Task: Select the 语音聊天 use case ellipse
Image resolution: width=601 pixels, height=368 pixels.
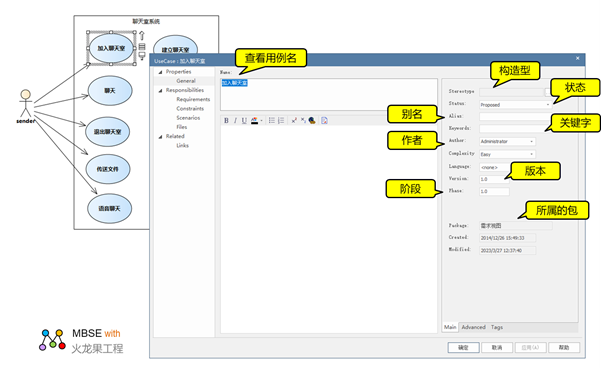Action: [110, 209]
